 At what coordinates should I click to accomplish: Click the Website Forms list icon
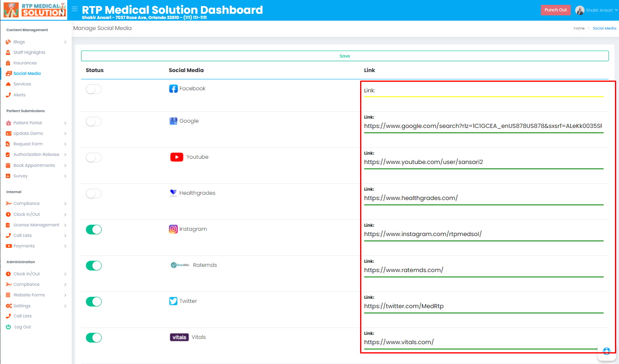[x=8, y=295]
